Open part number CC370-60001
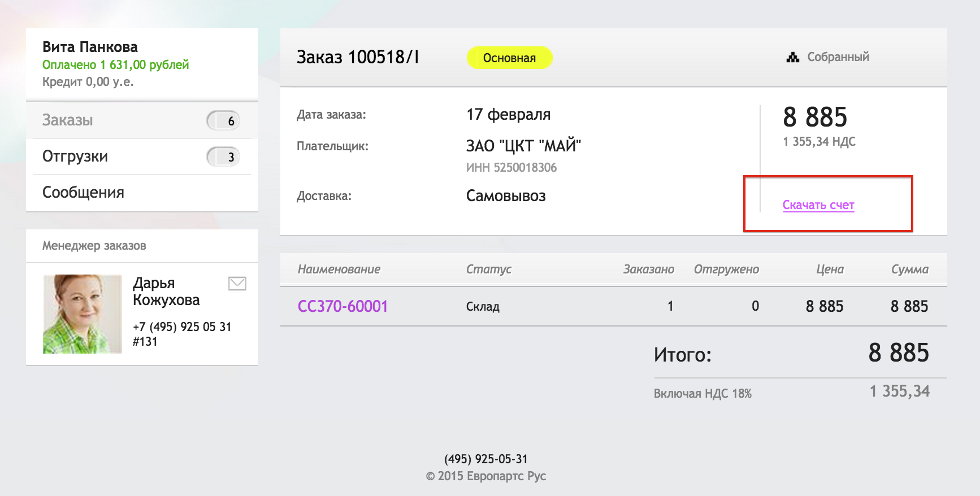 point(342,306)
